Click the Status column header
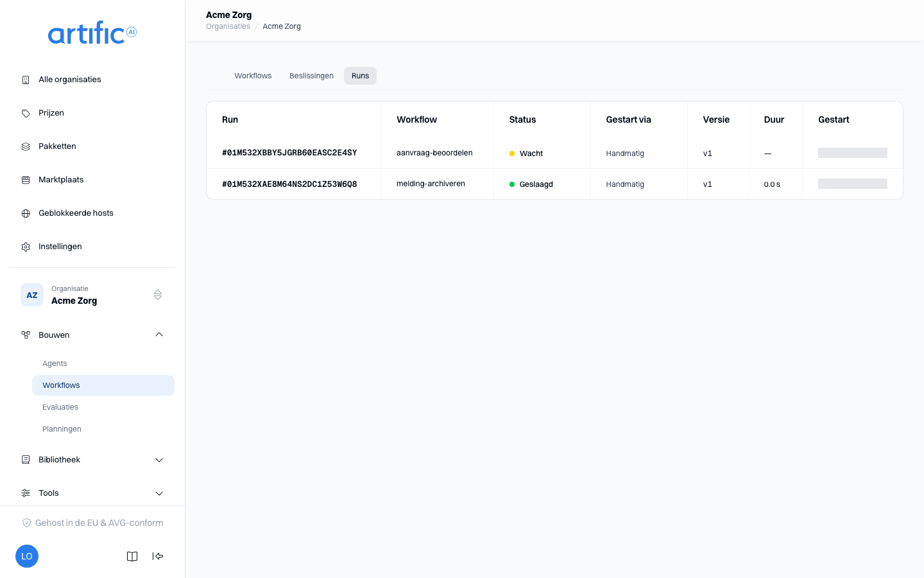 [522, 119]
